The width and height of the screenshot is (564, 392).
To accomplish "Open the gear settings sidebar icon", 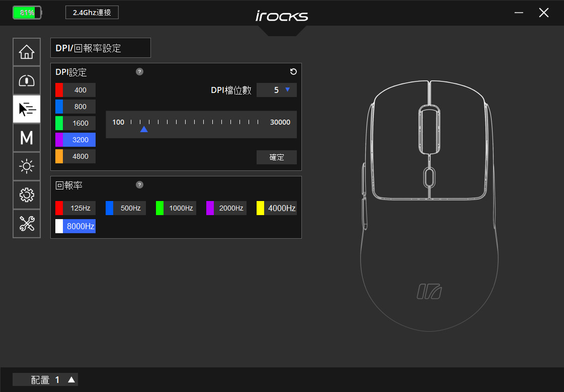I will [27, 195].
